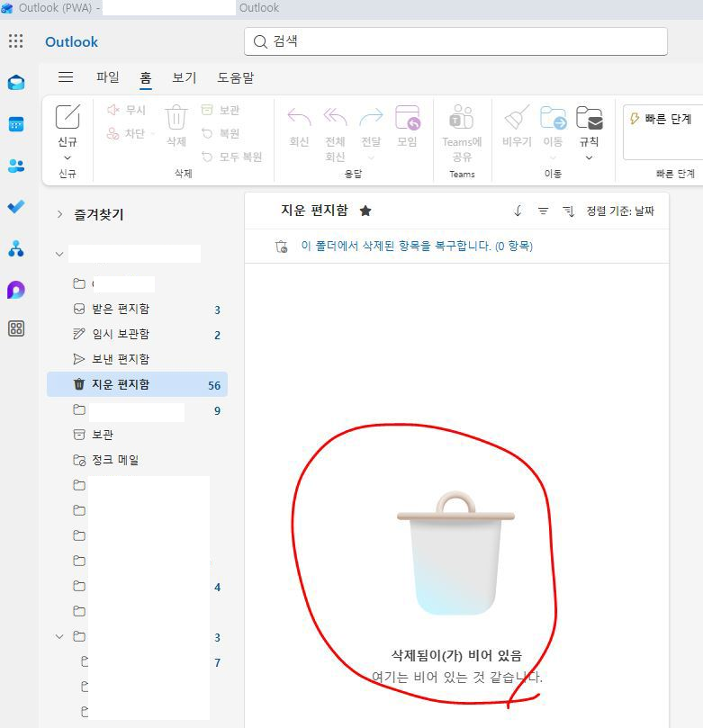Open the 도움말 tab
703x728 pixels.
tap(236, 77)
